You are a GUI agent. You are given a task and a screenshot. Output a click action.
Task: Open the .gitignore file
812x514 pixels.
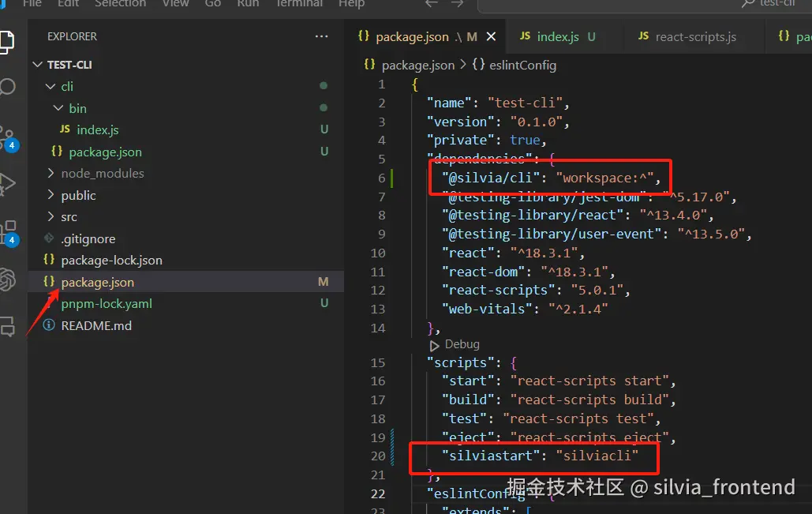(x=88, y=239)
